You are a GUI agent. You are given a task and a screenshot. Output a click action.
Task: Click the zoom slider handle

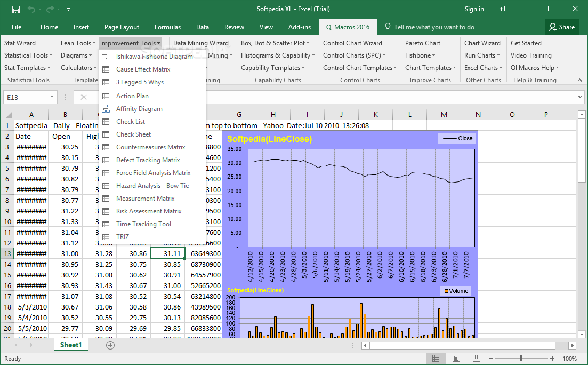[x=521, y=359]
